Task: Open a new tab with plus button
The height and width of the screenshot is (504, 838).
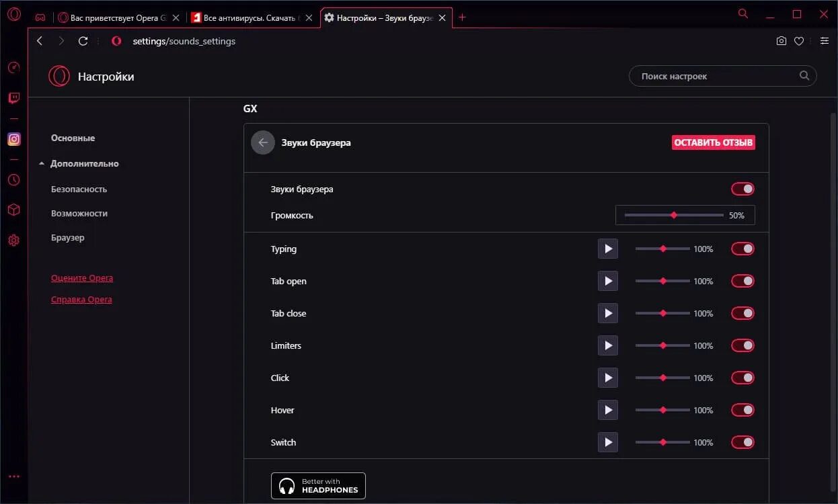Action: click(x=462, y=17)
